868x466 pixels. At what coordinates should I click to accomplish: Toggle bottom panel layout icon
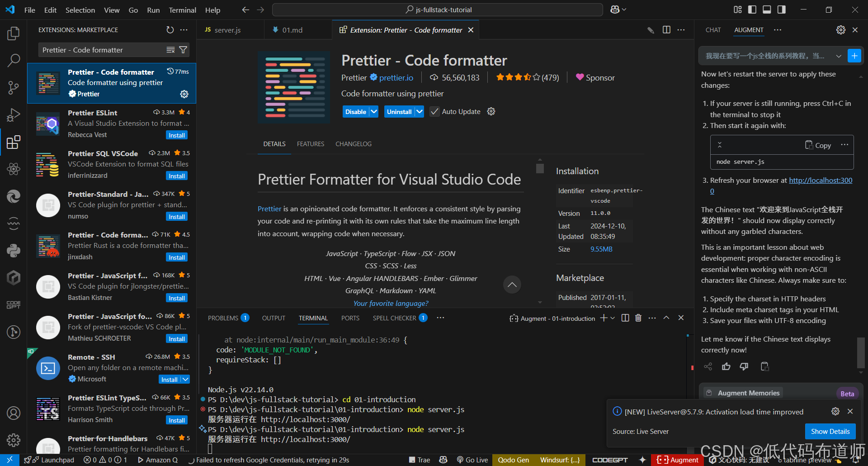[767, 10]
